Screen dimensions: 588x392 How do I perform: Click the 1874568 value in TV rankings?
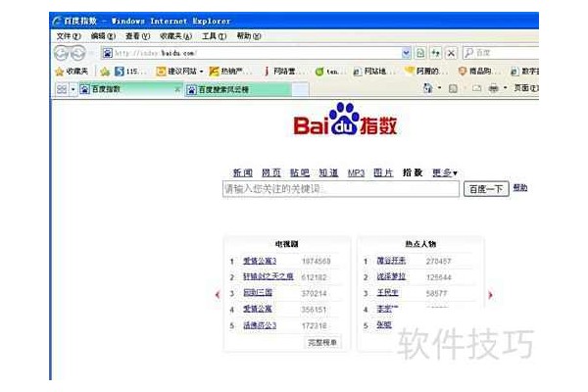pos(317,261)
